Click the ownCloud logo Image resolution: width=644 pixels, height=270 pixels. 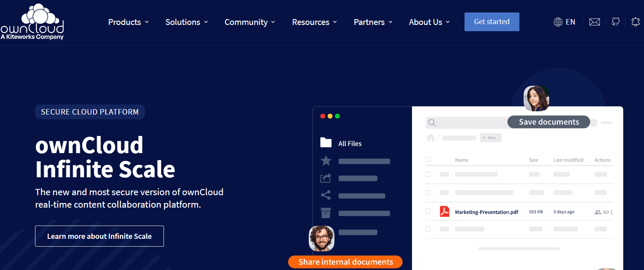[x=32, y=22]
